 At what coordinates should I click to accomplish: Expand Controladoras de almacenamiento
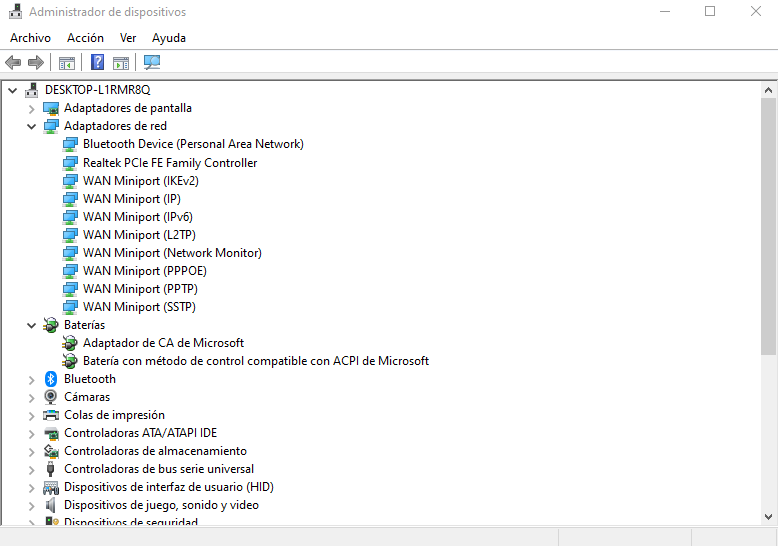click(32, 452)
